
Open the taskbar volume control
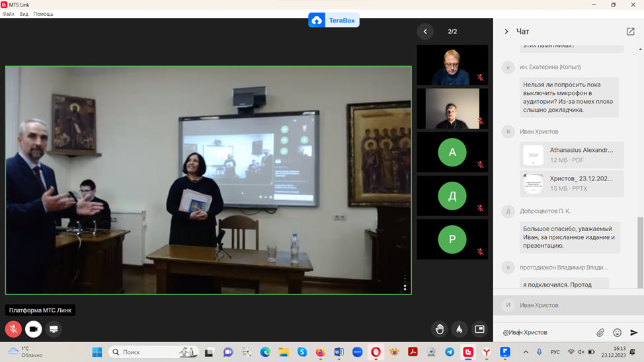coord(581,352)
